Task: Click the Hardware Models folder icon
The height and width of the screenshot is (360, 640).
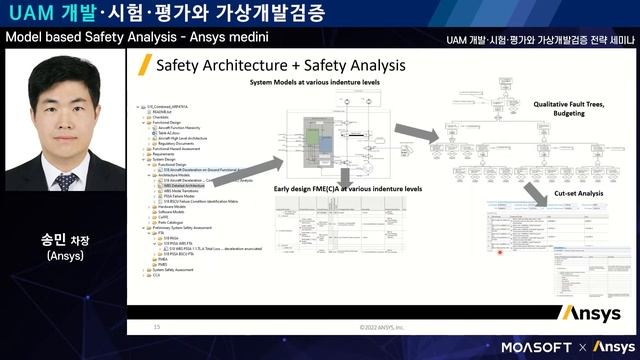Action: pos(155,207)
